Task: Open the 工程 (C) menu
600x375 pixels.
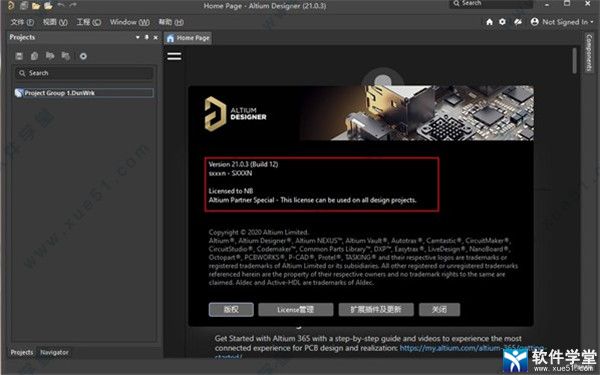Action: coord(89,22)
